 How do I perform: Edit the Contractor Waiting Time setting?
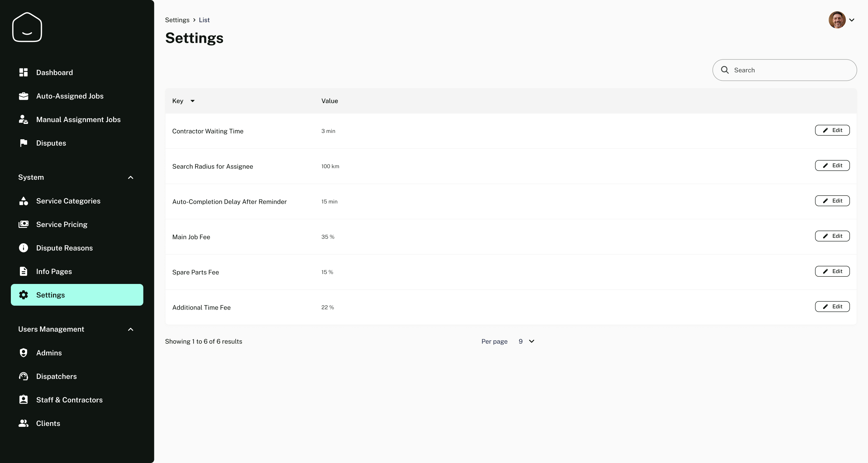(832, 131)
